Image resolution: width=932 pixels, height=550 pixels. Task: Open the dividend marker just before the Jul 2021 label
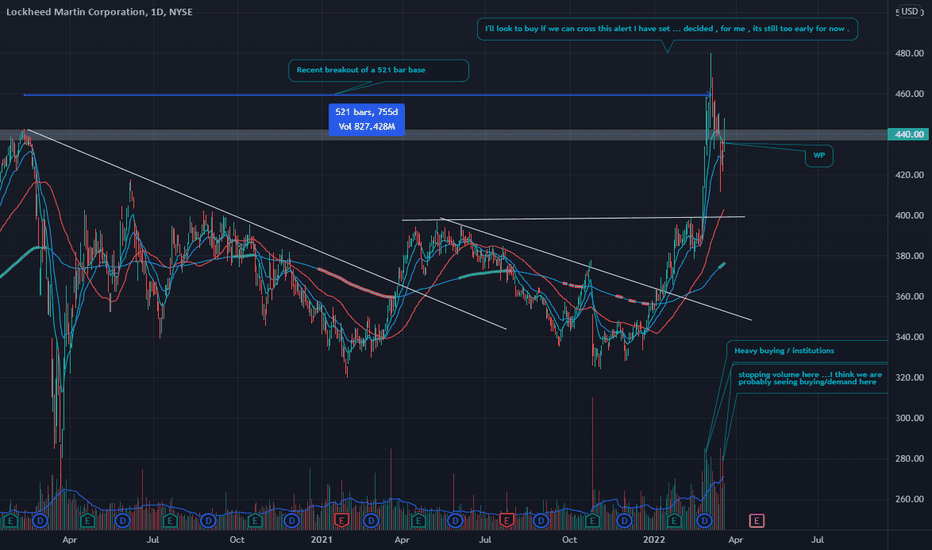[455, 521]
